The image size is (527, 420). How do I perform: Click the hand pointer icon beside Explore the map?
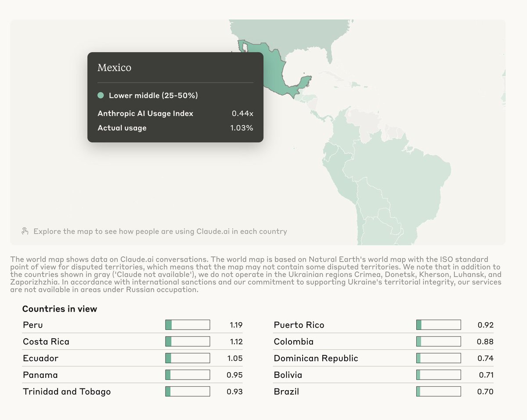click(25, 231)
